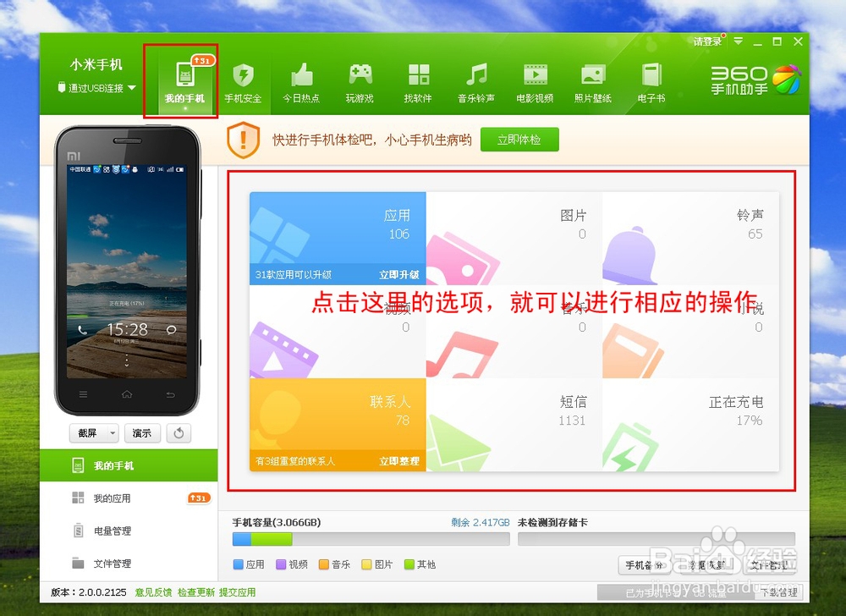Open the 音乐 music note tile
Screen dimensions: 846x616
click(514, 331)
